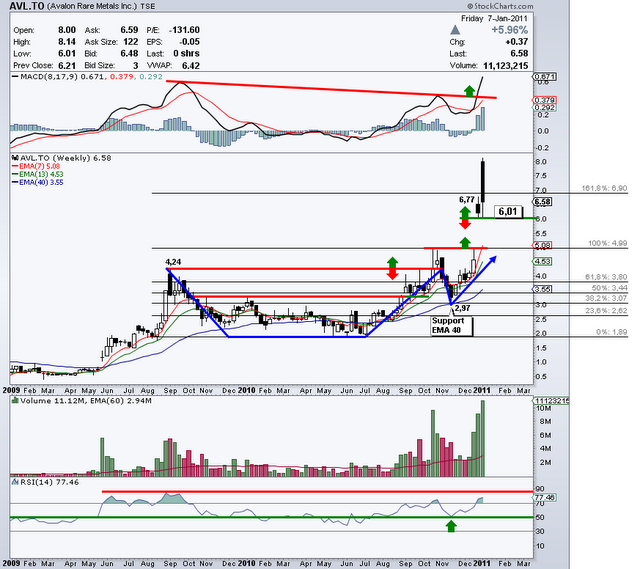The height and width of the screenshot is (569, 640).
Task: Click the 11123215 volume axis tag
Action: coord(551,401)
